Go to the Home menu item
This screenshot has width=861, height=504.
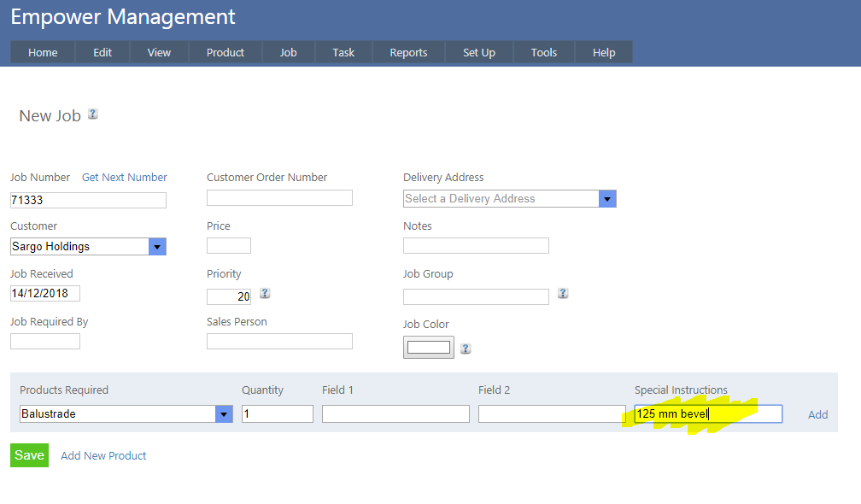pos(43,52)
